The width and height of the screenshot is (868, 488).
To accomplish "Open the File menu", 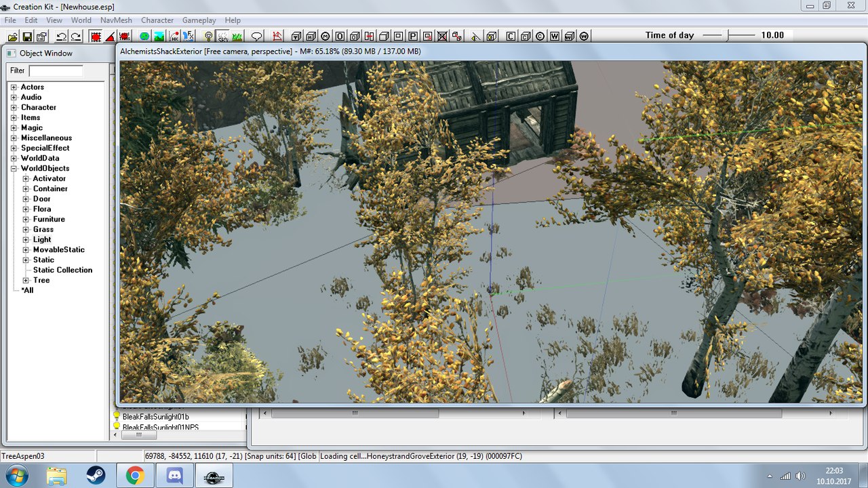I will [10, 20].
